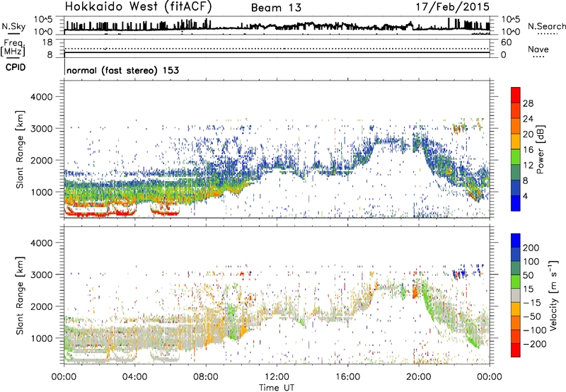Click the "Nave" legend label
The image size is (566, 392).
click(538, 49)
